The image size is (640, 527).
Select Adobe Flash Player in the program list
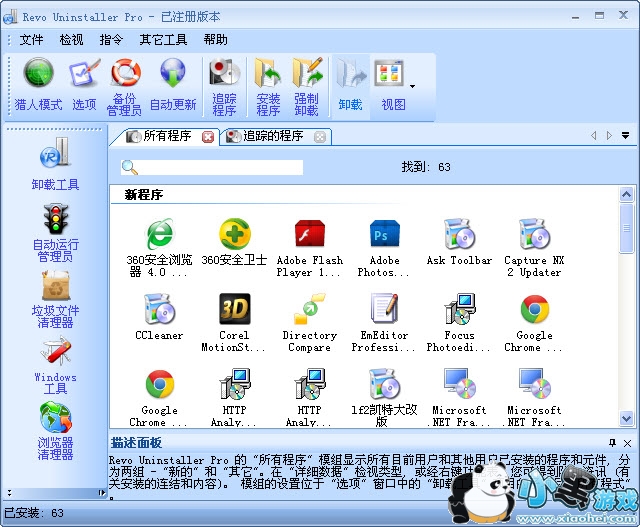click(x=309, y=247)
